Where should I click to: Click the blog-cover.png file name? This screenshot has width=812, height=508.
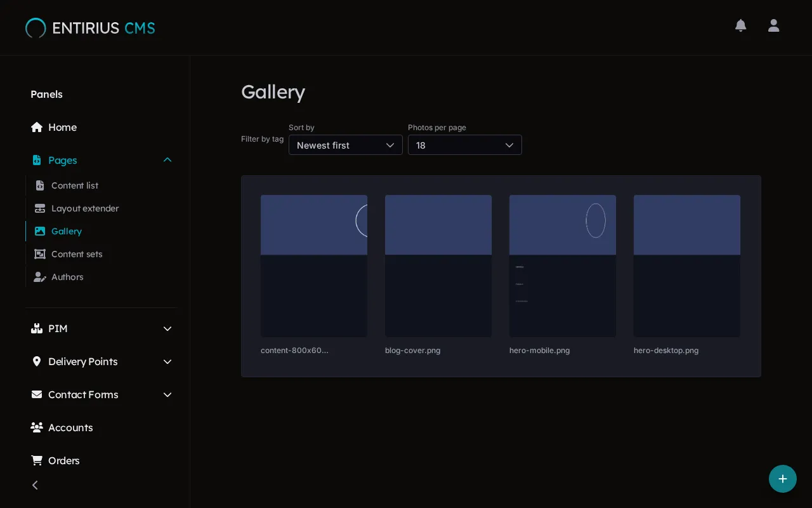[x=412, y=351]
